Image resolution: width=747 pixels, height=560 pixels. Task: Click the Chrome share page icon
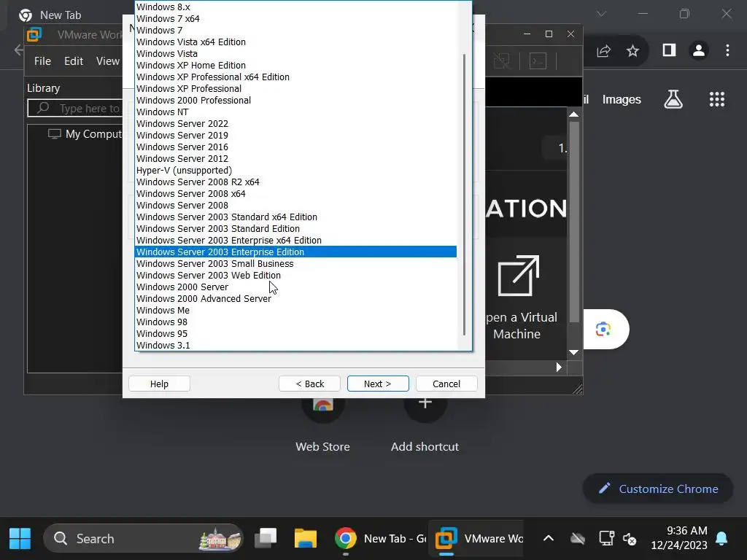[603, 50]
